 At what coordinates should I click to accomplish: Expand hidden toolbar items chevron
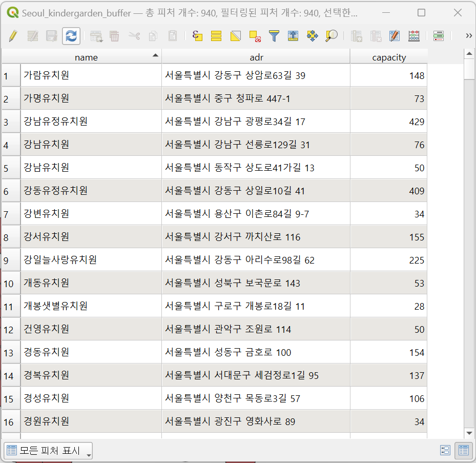469,36
